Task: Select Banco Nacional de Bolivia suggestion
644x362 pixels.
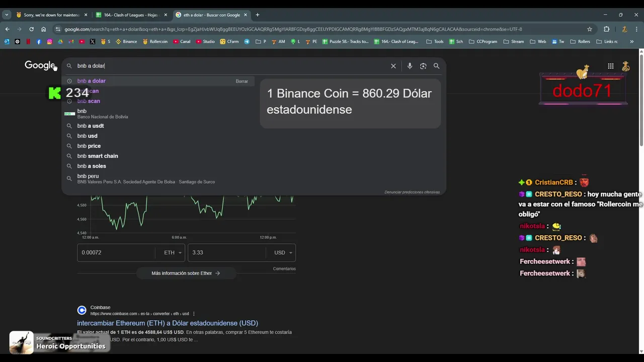Action: (158, 114)
